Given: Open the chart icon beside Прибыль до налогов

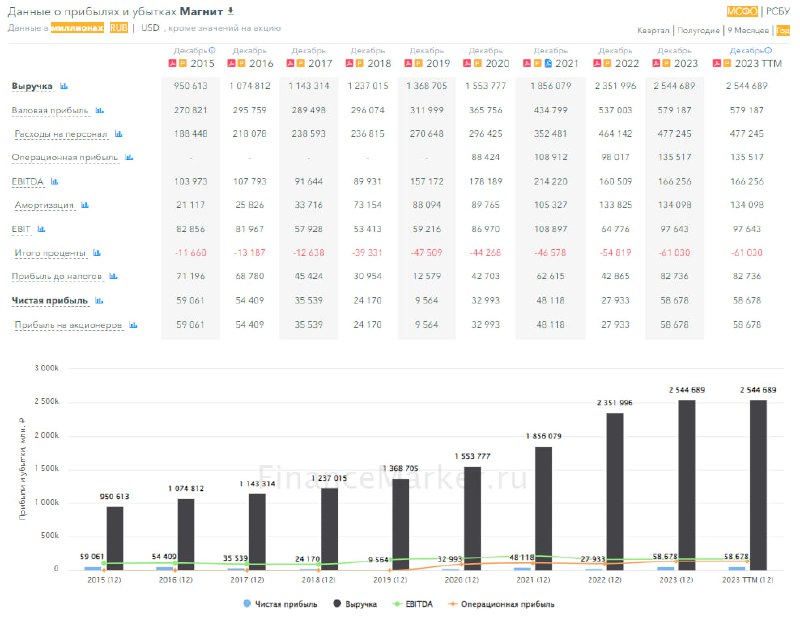Looking at the screenshot, I should (113, 276).
